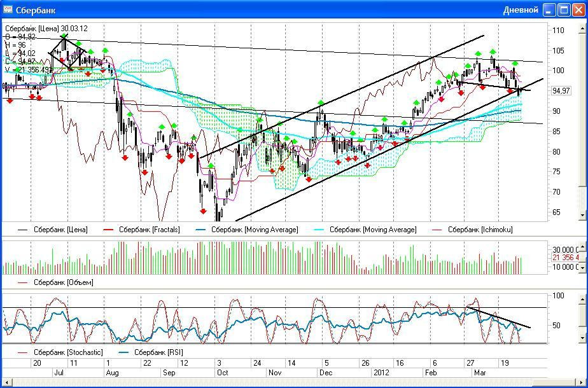This screenshot has width=588, height=388.
Task: Click the Stochastic/RSI panel scroll-up arrow
Action: [582, 299]
